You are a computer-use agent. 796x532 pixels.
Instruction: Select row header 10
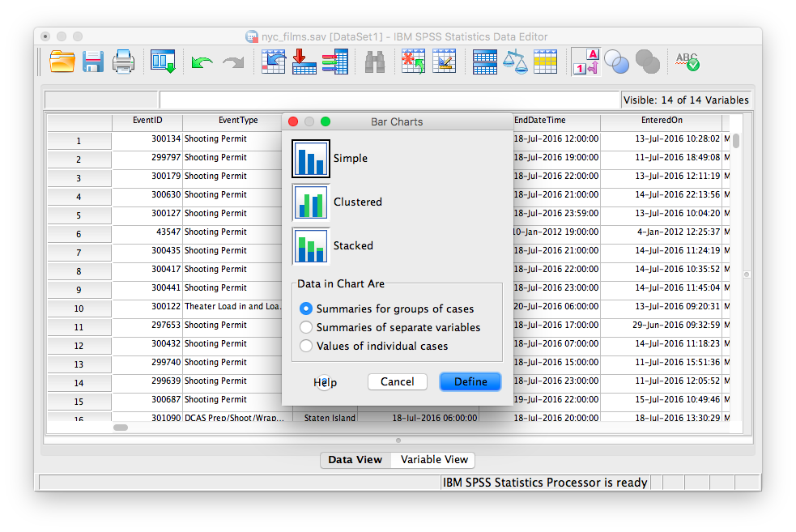pyautogui.click(x=79, y=309)
